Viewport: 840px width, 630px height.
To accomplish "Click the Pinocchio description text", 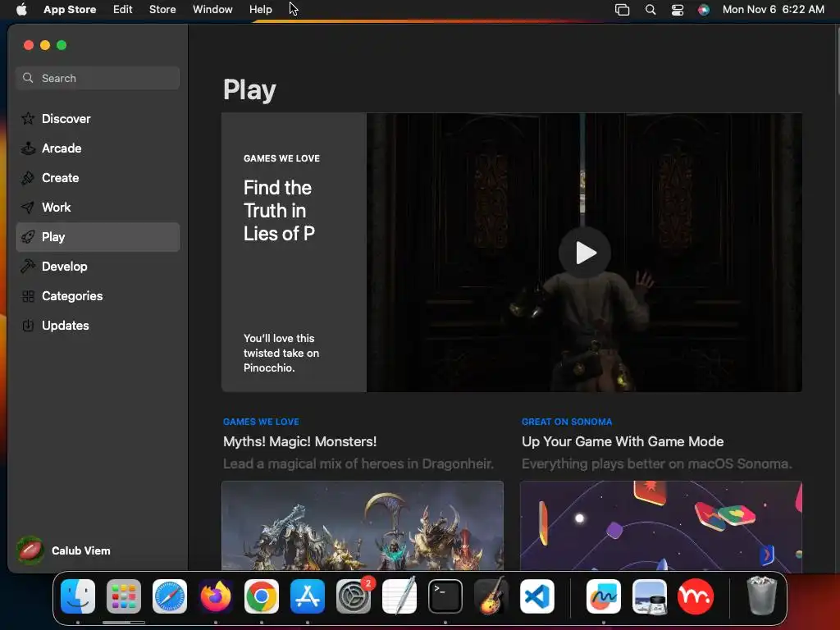I will (281, 353).
